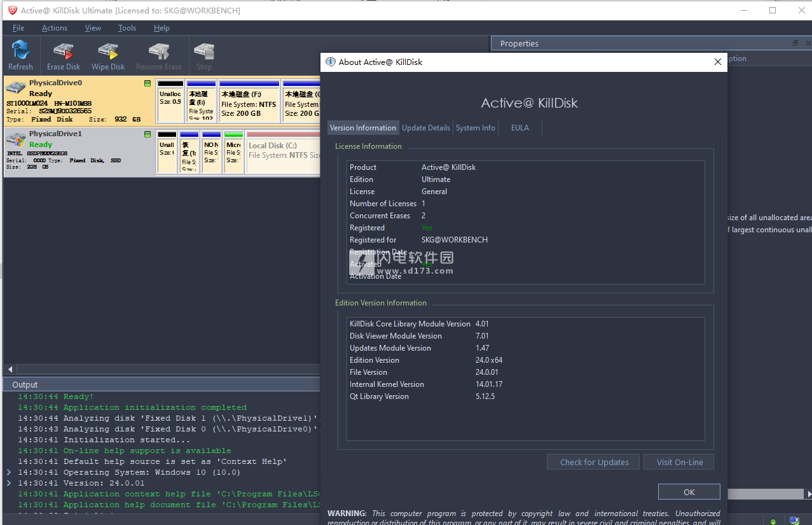Select the unallocated partition on PhysicalDrive1
The width and height of the screenshot is (812, 525).
167,153
